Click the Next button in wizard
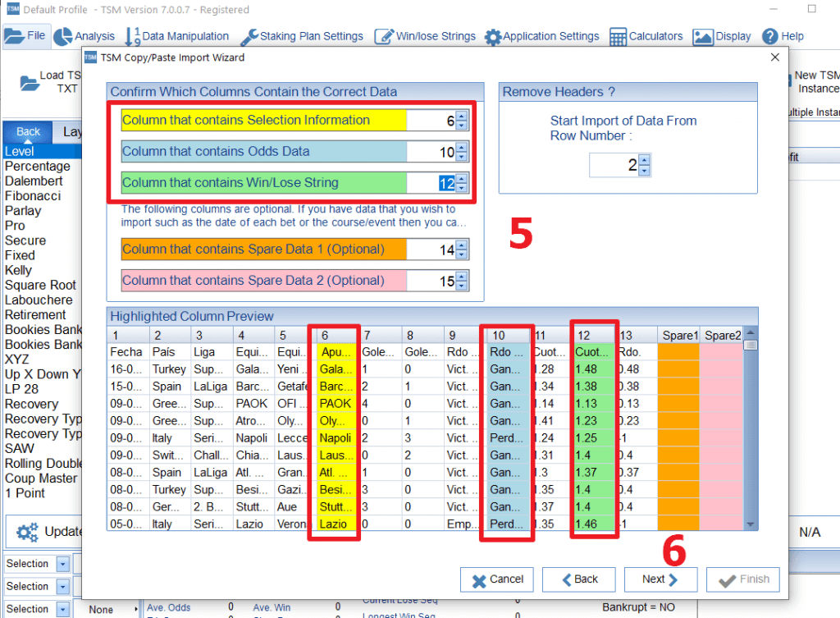 tap(660, 579)
